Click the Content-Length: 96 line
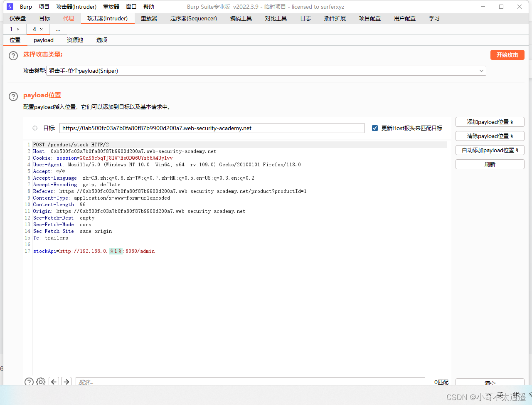The height and width of the screenshot is (405, 532). (x=59, y=205)
